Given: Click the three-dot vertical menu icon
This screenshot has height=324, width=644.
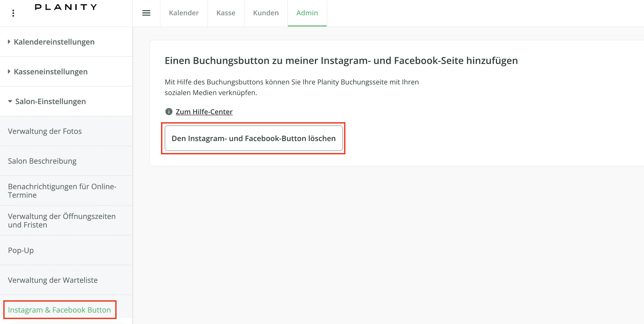Looking at the screenshot, I should 13,13.
